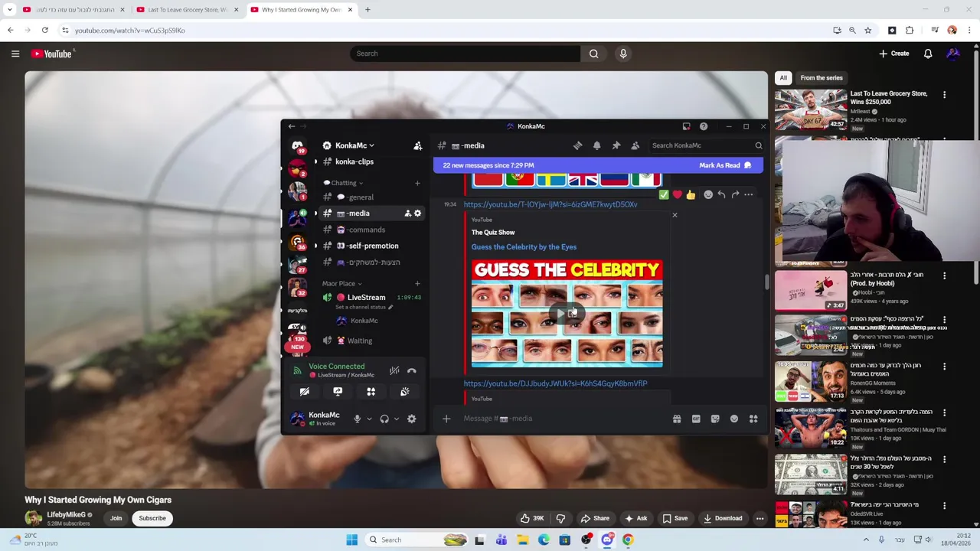Open notification settings bell in Discord
980x551 pixels.
pyautogui.click(x=597, y=145)
